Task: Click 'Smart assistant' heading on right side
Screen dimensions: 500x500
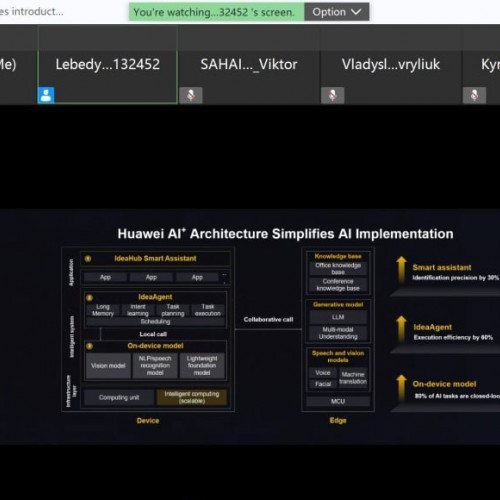Action: pyautogui.click(x=442, y=267)
